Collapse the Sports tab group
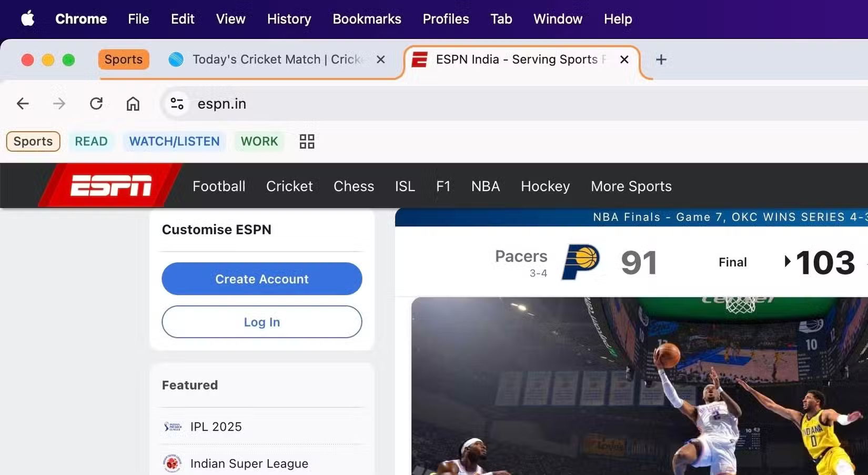Screen dimensions: 868x475 coord(123,60)
